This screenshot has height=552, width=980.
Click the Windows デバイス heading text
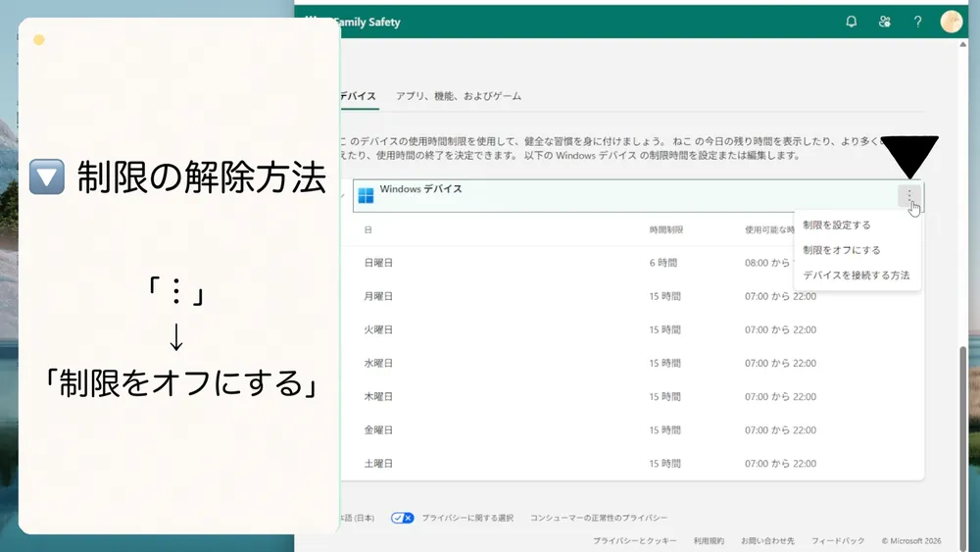[420, 189]
